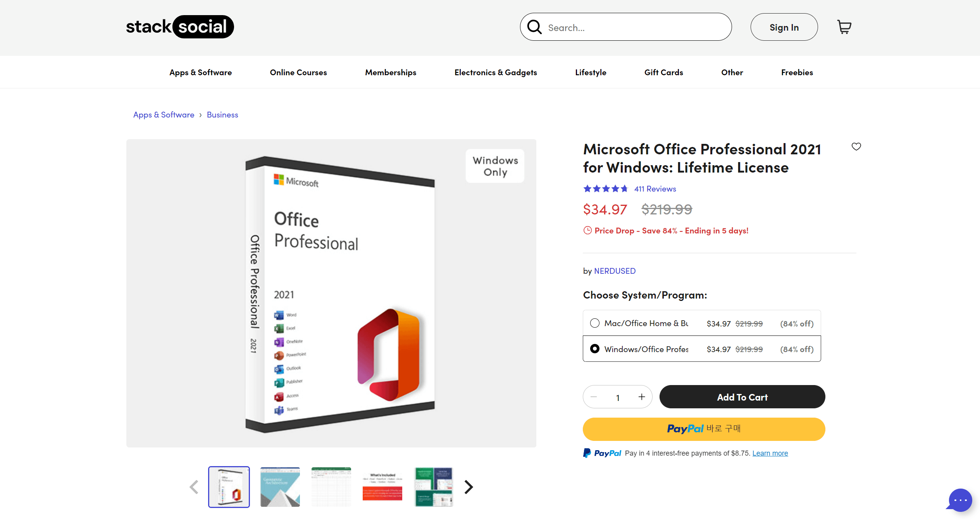Open Apps & Software navigation menu
Image resolution: width=980 pixels, height=520 pixels.
[x=200, y=73]
